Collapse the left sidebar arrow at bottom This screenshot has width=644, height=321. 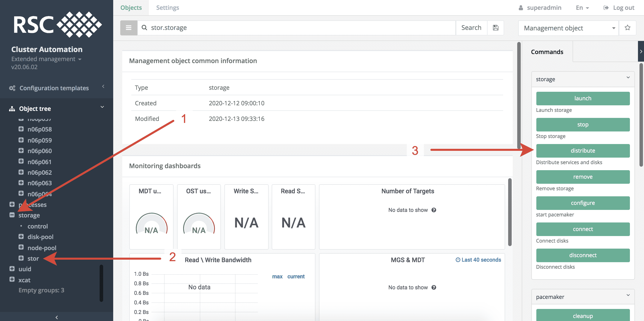click(57, 317)
